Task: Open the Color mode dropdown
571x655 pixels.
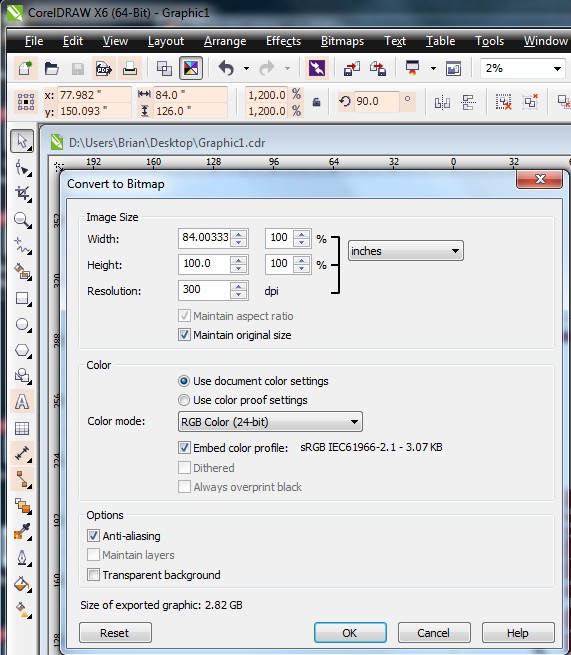Action: pyautogui.click(x=270, y=422)
